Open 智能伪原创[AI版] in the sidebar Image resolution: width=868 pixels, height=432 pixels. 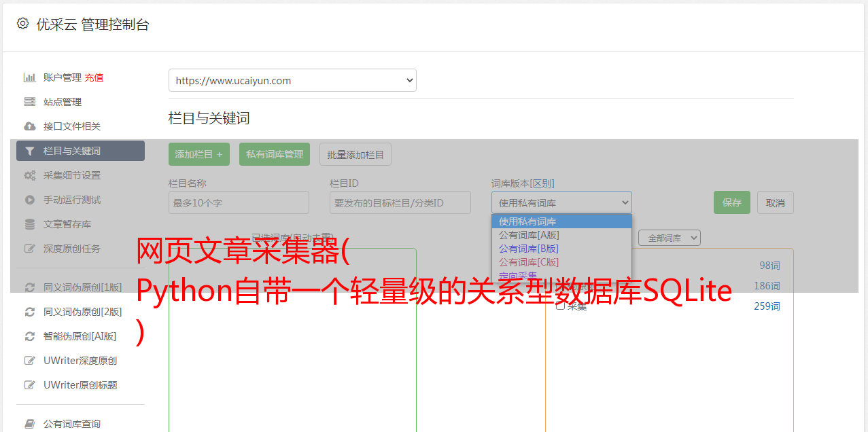pyautogui.click(x=80, y=336)
